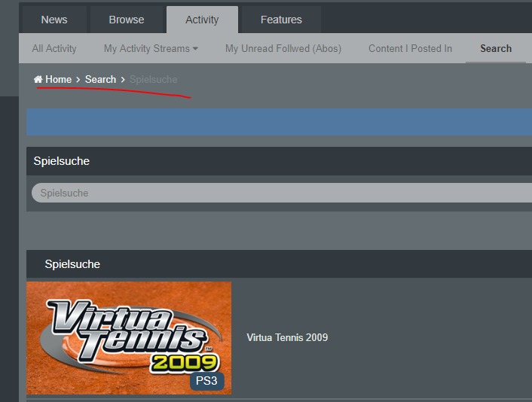Click the Virtua Tennis 2009 title text
This screenshot has height=402, width=532.
tap(287, 337)
